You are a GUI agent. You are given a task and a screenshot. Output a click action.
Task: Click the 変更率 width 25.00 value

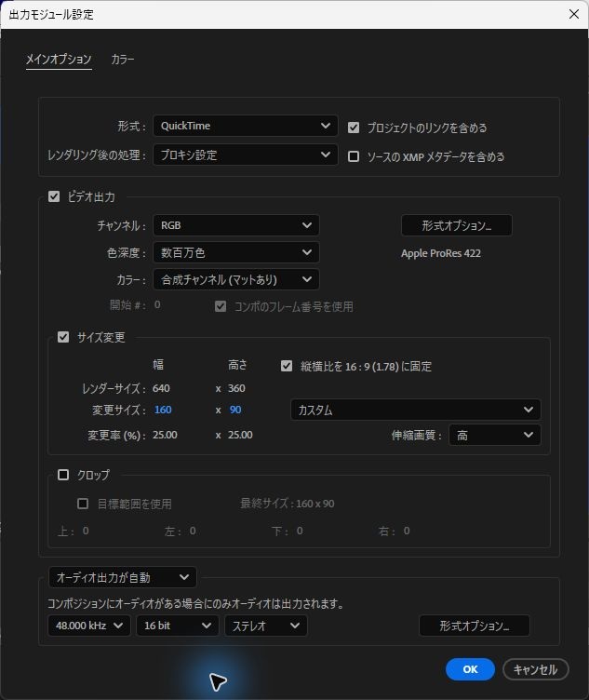165,435
